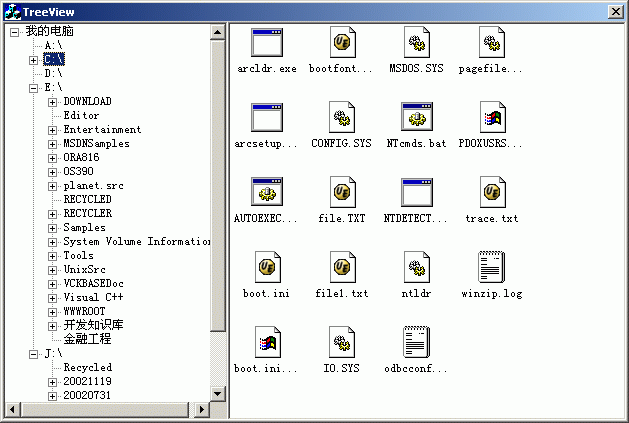
Task: Open the file.TXT icon
Action: [342, 192]
